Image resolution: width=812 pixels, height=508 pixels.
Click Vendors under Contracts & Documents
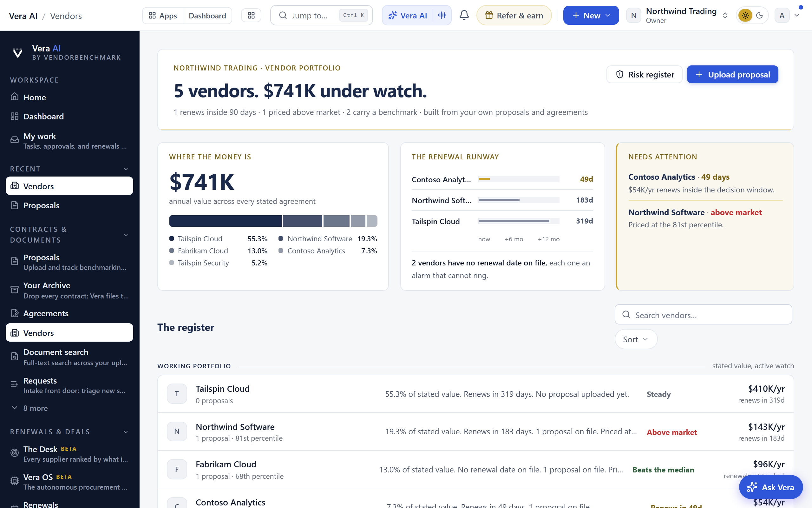[x=69, y=333]
